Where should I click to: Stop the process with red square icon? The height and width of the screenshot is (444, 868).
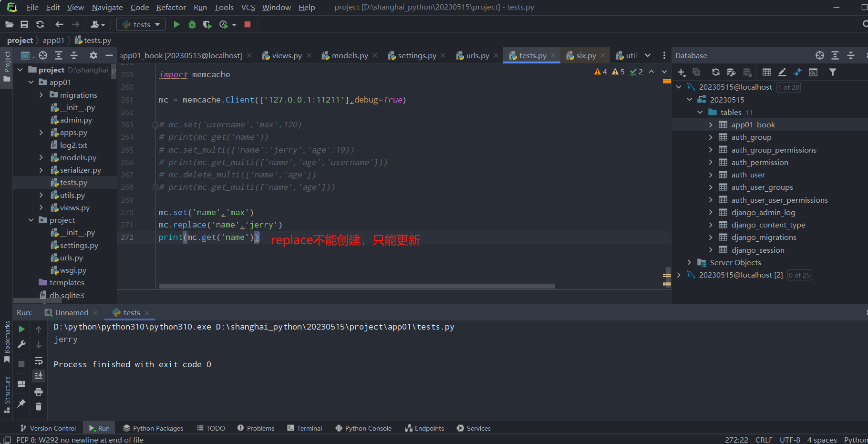tap(248, 24)
